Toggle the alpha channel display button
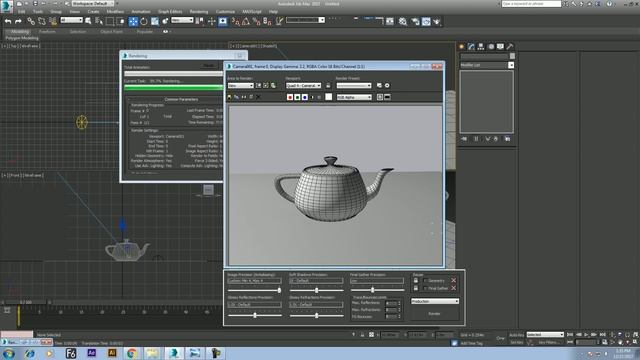This screenshot has width=640, height=360. tap(312, 97)
